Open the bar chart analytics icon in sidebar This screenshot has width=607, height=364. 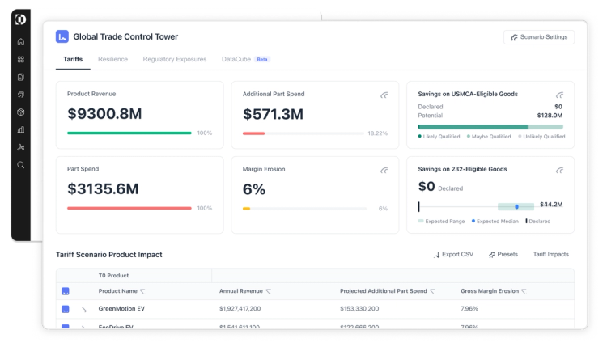tap(21, 129)
